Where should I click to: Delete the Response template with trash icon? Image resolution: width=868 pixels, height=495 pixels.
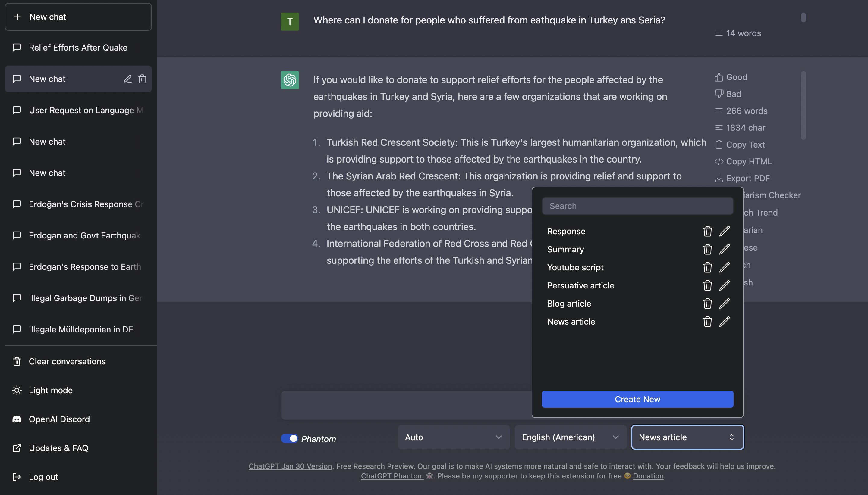[707, 231]
